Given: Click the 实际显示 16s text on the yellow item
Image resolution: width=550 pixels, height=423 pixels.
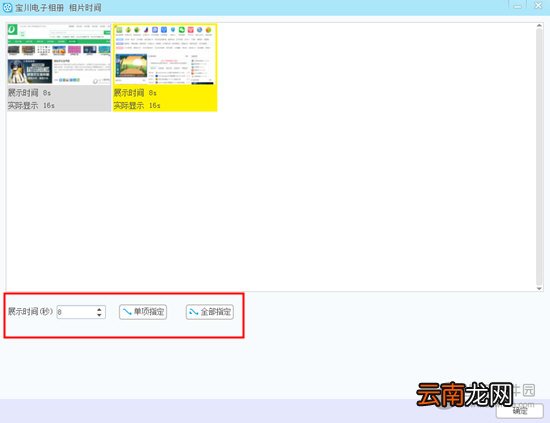Looking at the screenshot, I should (x=137, y=105).
